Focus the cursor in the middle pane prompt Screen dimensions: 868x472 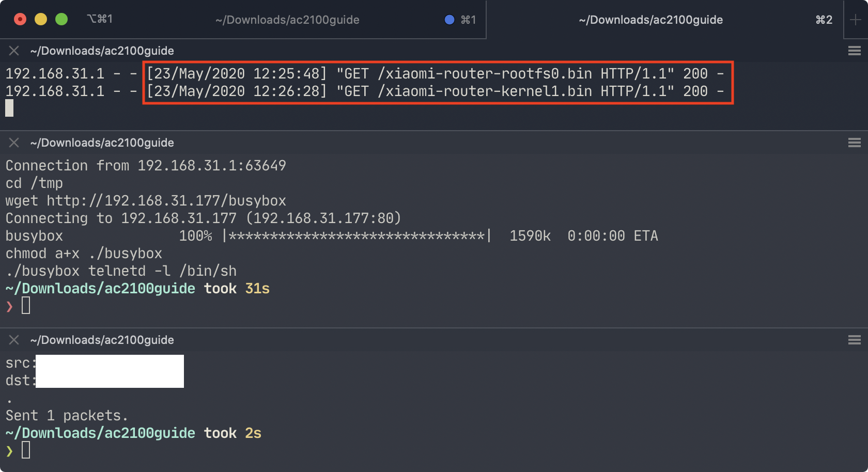coord(26,306)
